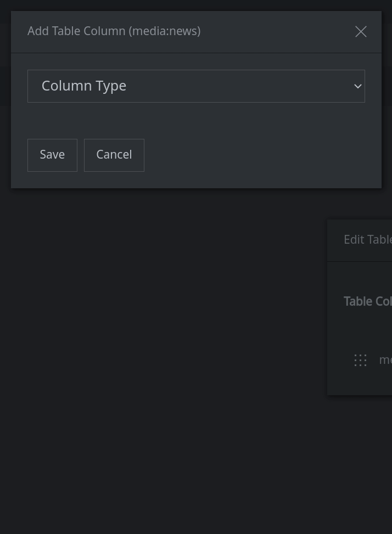This screenshot has height=534, width=392.
Task: Click the Add Table Column dialog title
Action: 77,31
